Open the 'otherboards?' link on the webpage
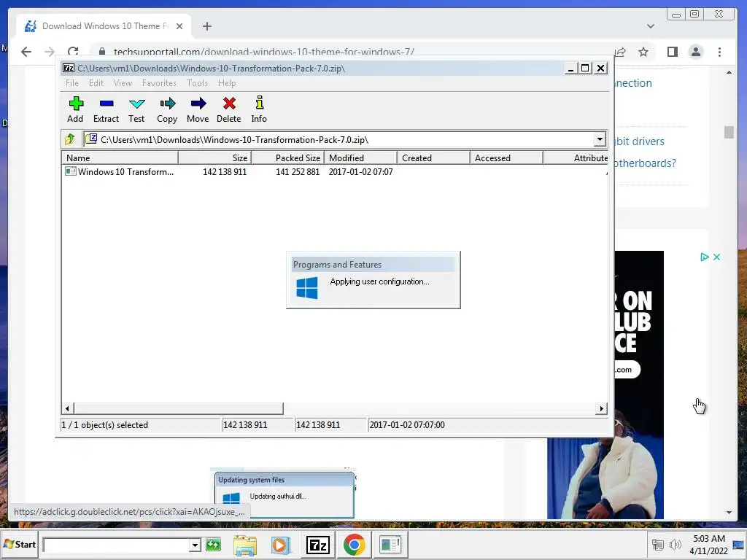This screenshot has width=747, height=560. (645, 163)
